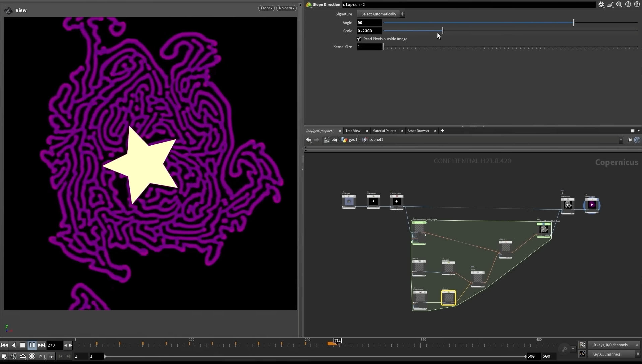Image resolution: width=642 pixels, height=364 pixels.
Task: Open the No cam camera menu
Action: [286, 8]
